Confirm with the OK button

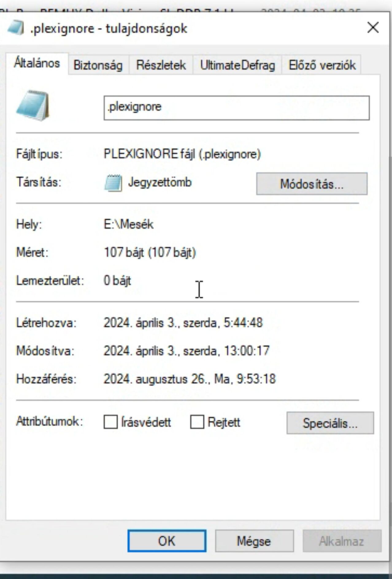point(167,541)
